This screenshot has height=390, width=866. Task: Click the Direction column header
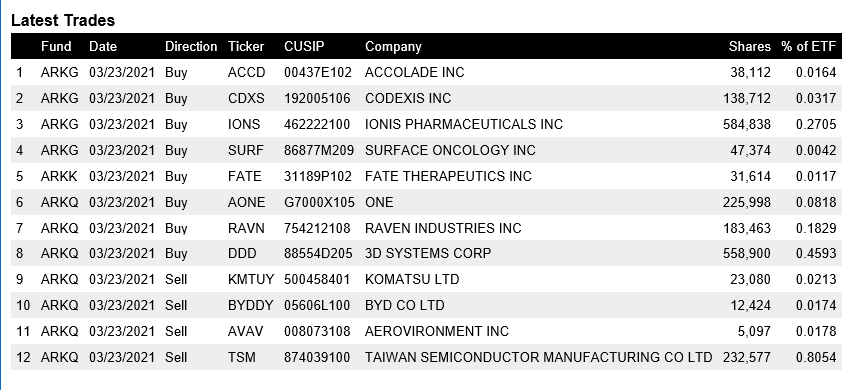pyautogui.click(x=191, y=46)
